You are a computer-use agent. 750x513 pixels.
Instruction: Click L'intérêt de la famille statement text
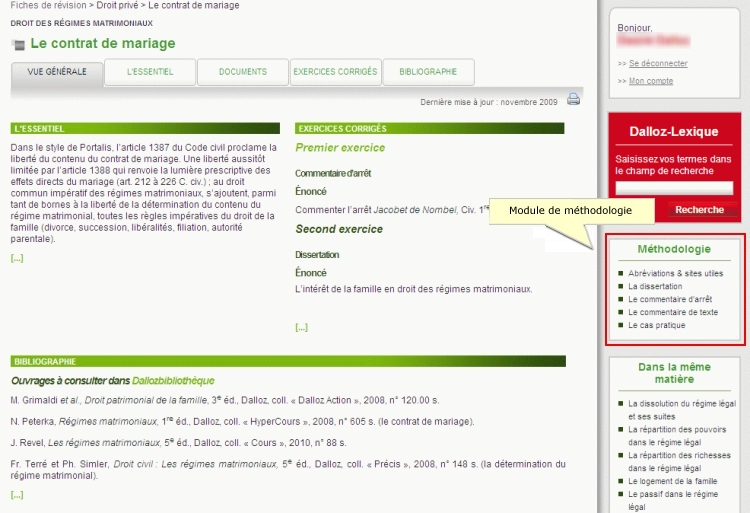click(413, 289)
